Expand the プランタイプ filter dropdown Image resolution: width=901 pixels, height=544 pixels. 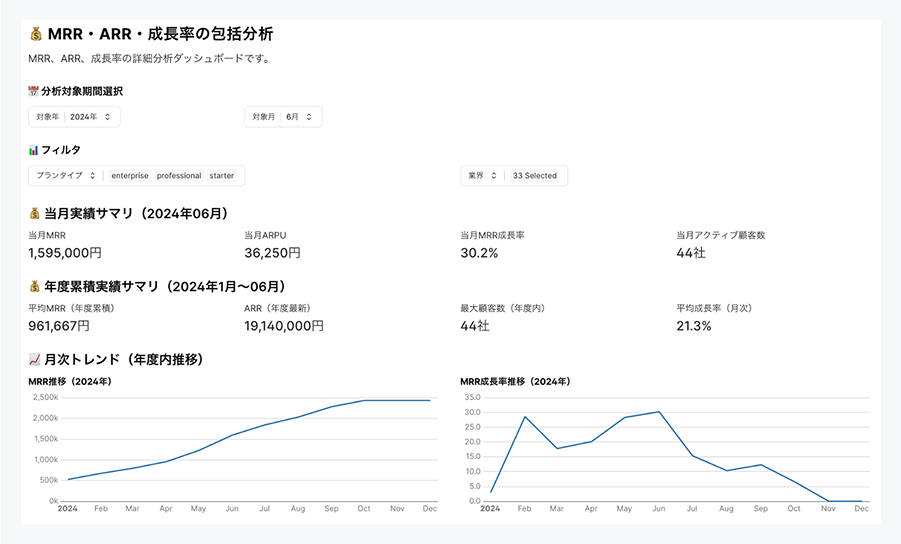point(65,176)
